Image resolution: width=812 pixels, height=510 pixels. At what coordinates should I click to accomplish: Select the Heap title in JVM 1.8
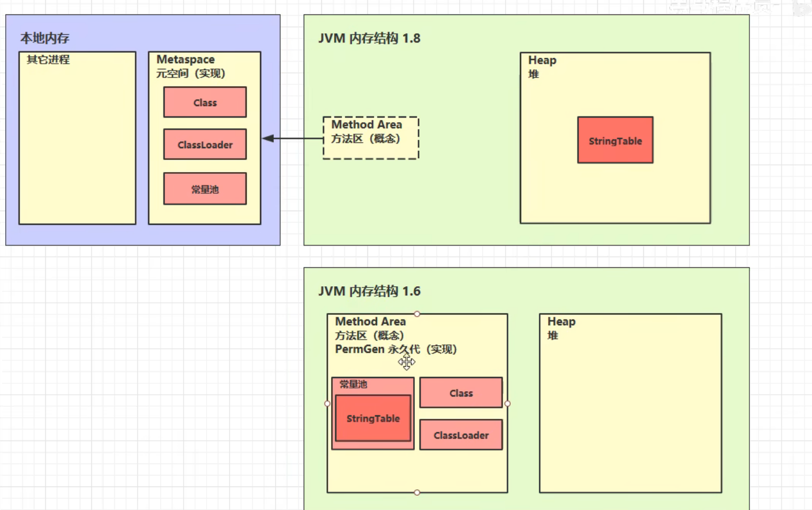click(x=542, y=60)
